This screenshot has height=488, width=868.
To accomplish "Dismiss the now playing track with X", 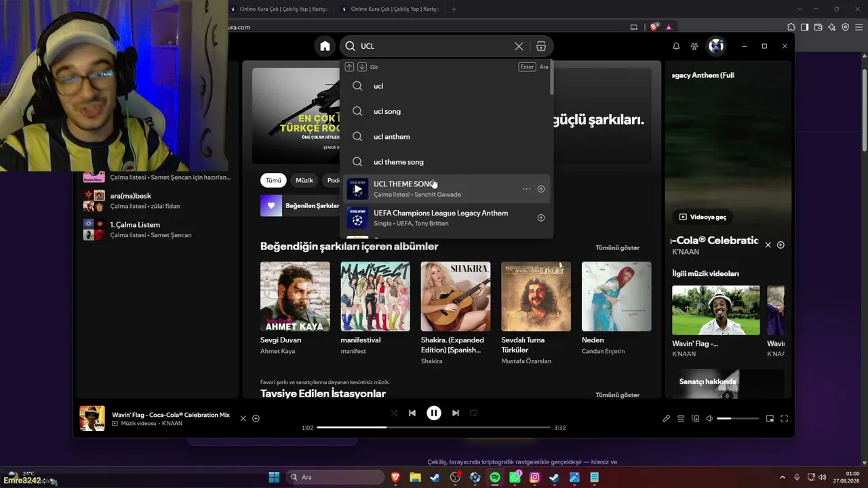I will (243, 418).
